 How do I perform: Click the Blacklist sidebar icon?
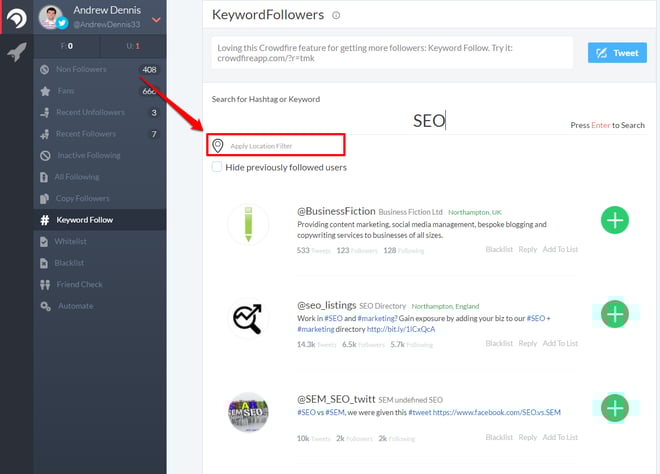[44, 263]
